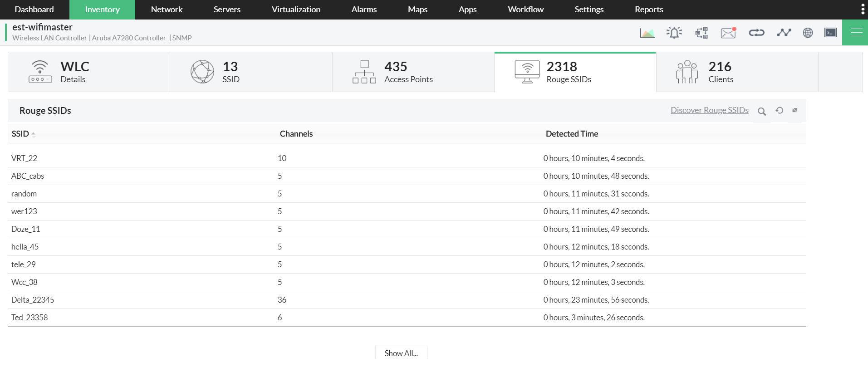Screen dimensions: 868x382
Task: Click the envelope notification icon
Action: click(x=728, y=33)
